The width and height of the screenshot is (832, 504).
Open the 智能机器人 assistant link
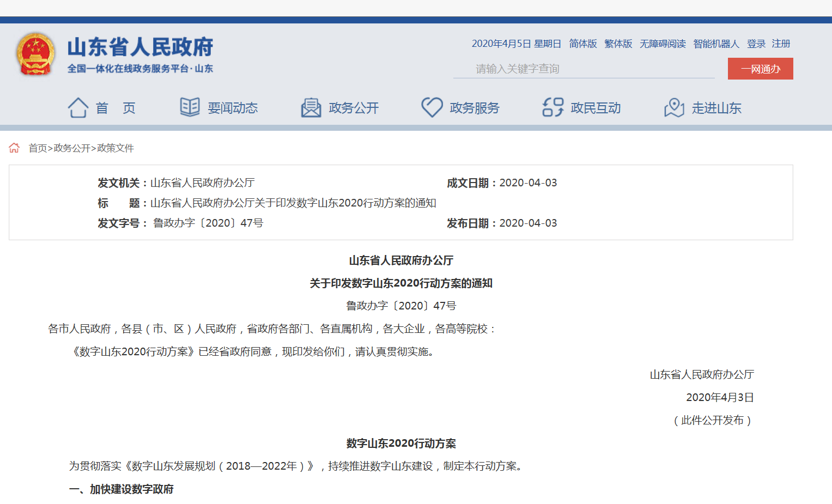[716, 44]
